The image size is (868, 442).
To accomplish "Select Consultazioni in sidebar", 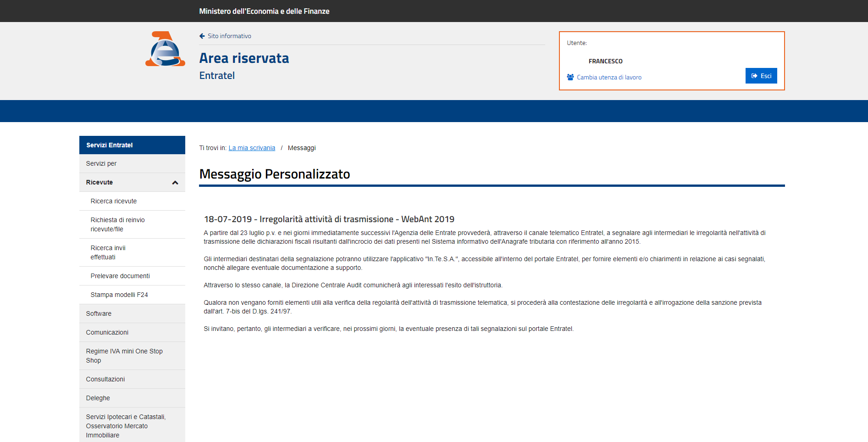I will click(x=132, y=379).
